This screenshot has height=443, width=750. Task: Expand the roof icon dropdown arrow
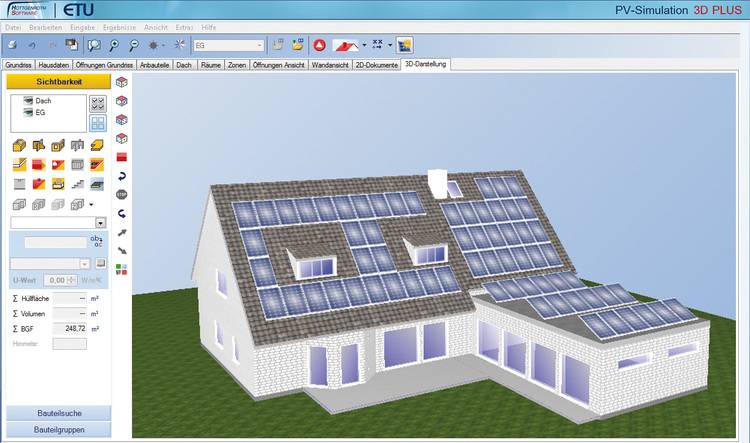[365, 45]
